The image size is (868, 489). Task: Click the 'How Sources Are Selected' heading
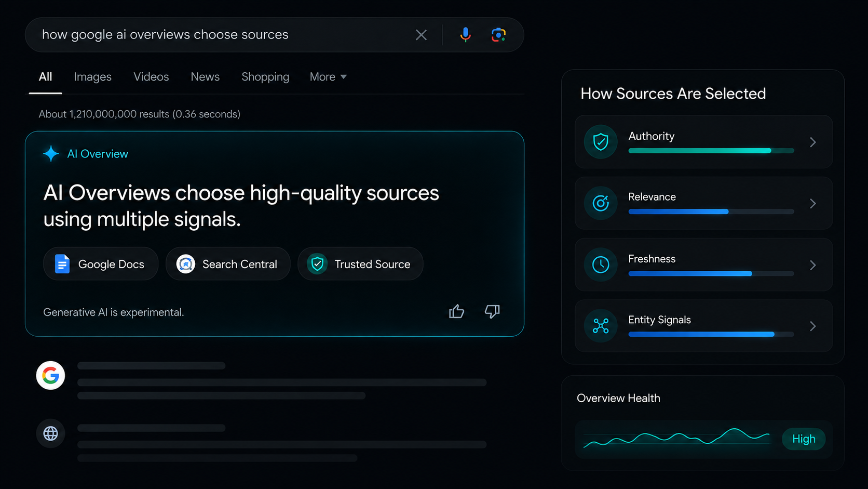673,94
